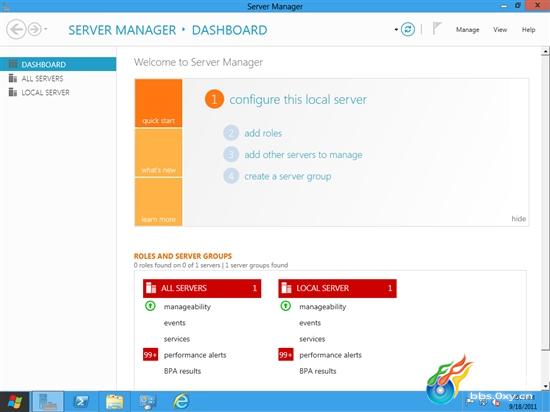The width and height of the screenshot is (550, 412).
Task: Click the scrollbar up arrow at the top right
Action: coord(545,52)
